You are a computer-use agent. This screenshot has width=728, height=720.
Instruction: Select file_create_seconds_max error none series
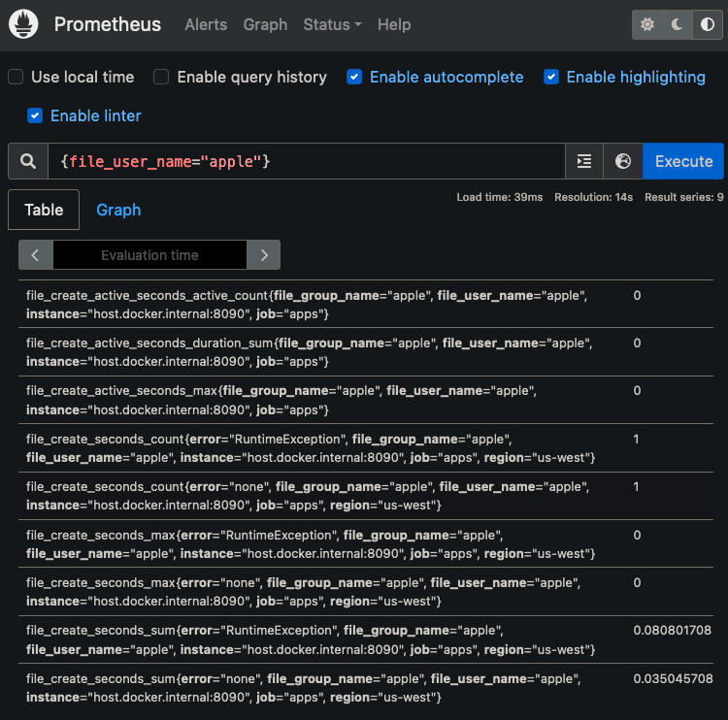pyautogui.click(x=366, y=591)
